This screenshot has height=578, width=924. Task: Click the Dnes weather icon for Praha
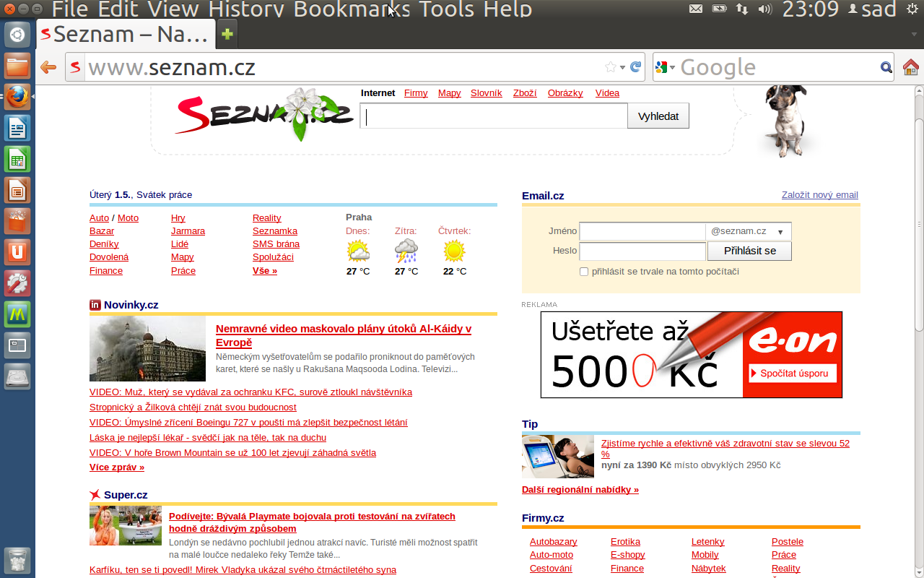(358, 251)
